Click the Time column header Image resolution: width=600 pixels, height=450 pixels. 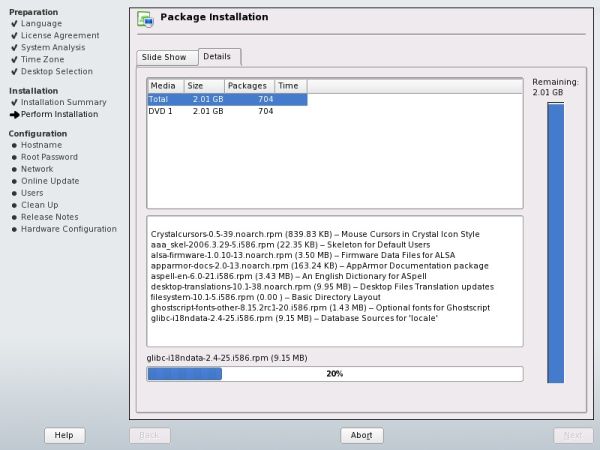point(291,86)
